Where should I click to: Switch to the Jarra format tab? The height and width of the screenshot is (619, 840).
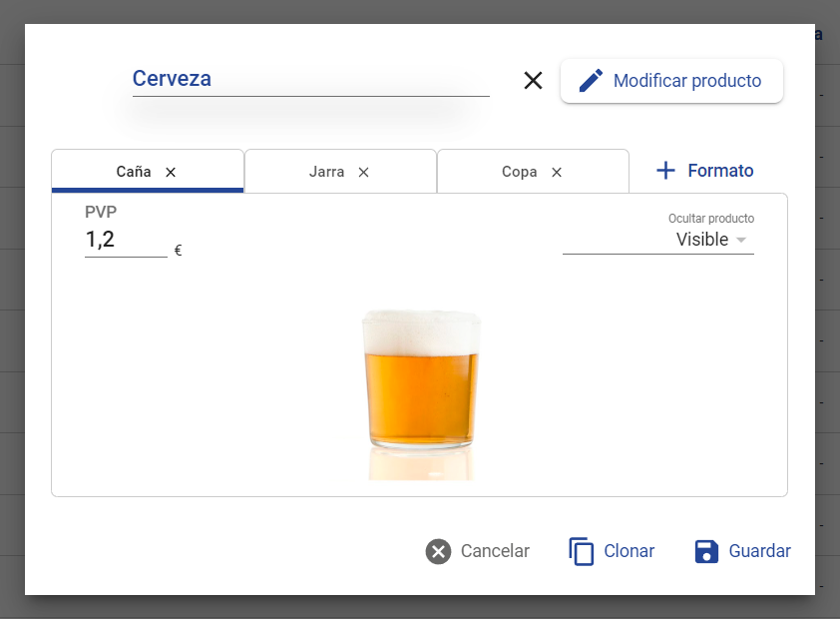[340, 172]
